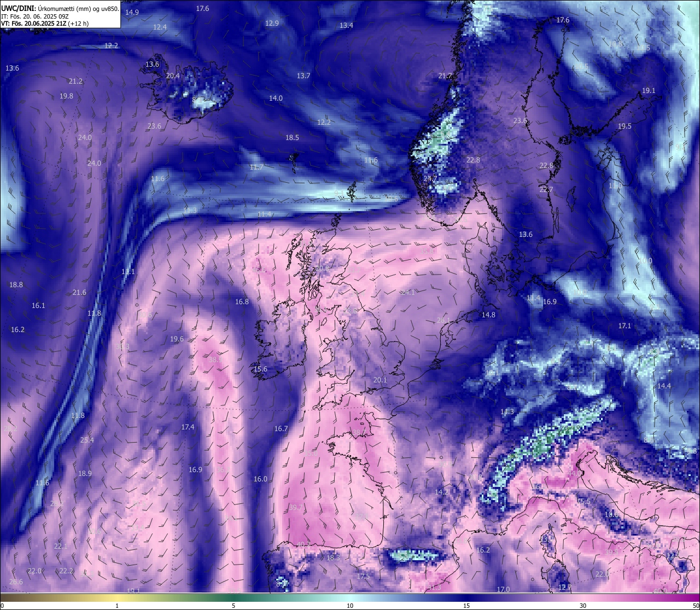Click the color scale bar legend
Image resolution: width=700 pixels, height=610 pixels.
pos(350,597)
